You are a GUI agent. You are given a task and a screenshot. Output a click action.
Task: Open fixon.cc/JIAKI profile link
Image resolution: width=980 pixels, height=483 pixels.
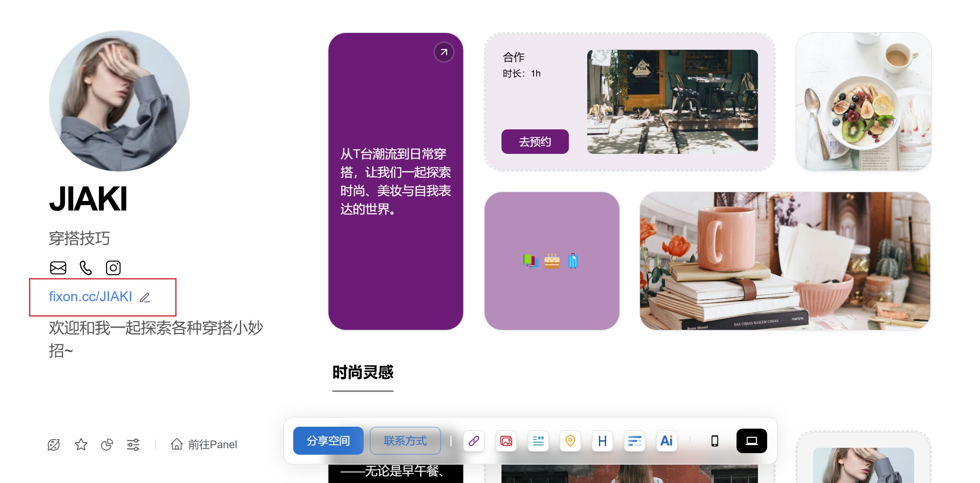coord(90,297)
